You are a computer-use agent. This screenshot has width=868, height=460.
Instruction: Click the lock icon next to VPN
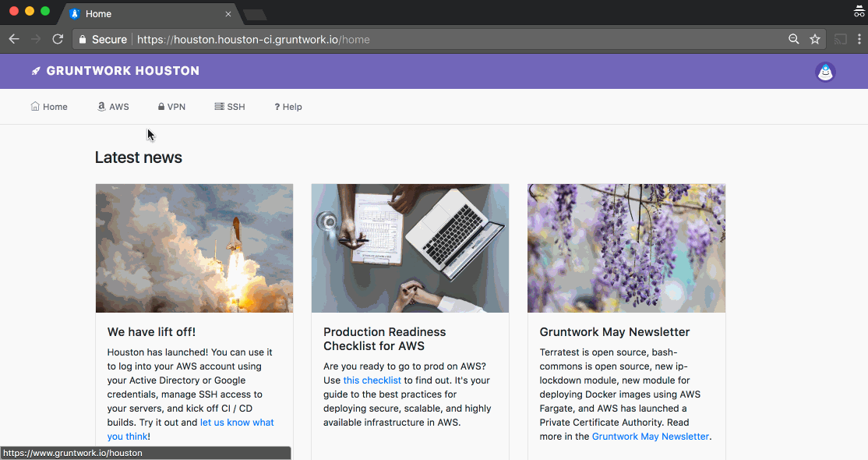(x=161, y=106)
